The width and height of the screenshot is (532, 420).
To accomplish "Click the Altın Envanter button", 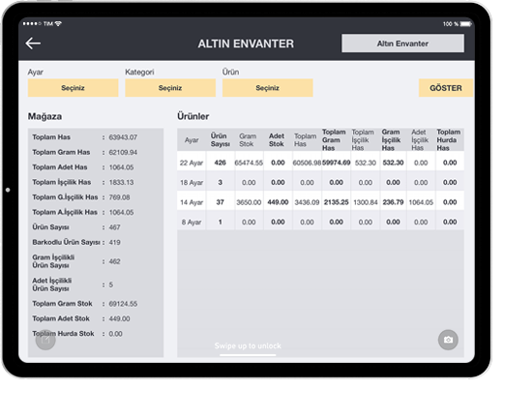I will pos(402,44).
